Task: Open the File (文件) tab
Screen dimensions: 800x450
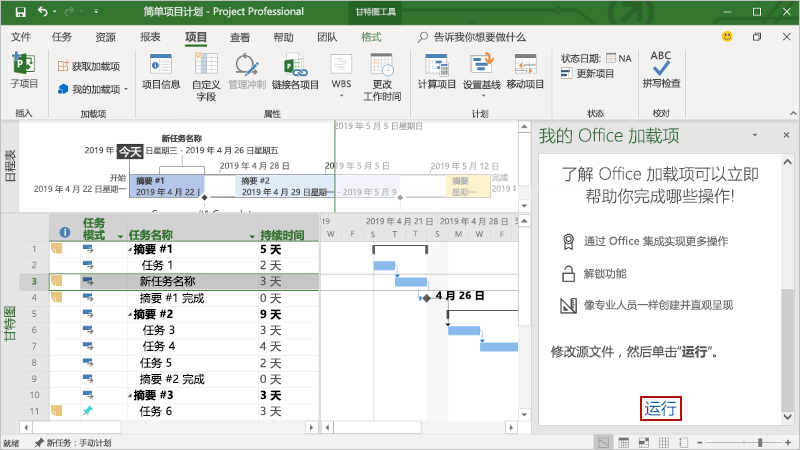Action: tap(21, 37)
